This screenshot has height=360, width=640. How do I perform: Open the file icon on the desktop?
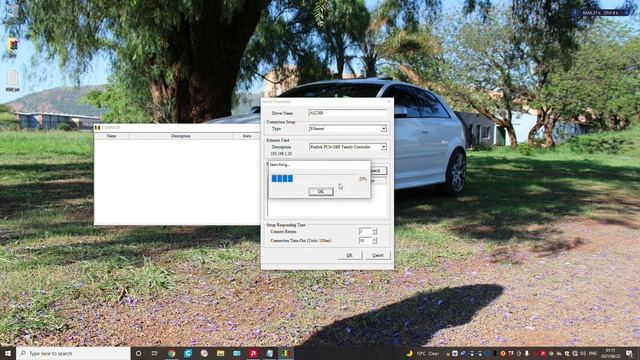[12, 81]
